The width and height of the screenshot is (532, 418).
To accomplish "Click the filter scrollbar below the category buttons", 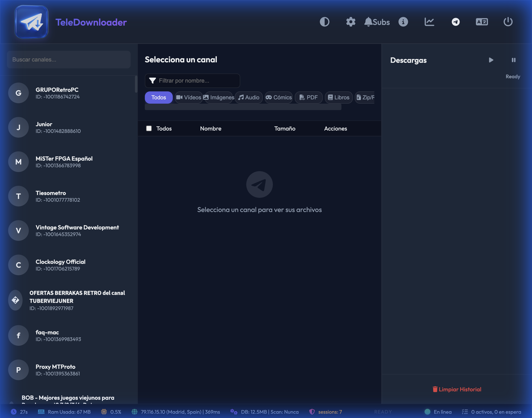I will 243,107.
